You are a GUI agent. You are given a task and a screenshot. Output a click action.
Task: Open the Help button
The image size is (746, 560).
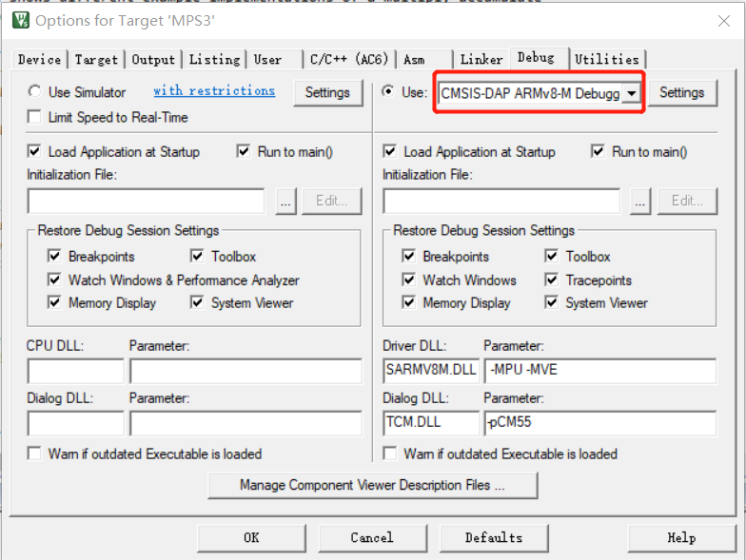[681, 538]
